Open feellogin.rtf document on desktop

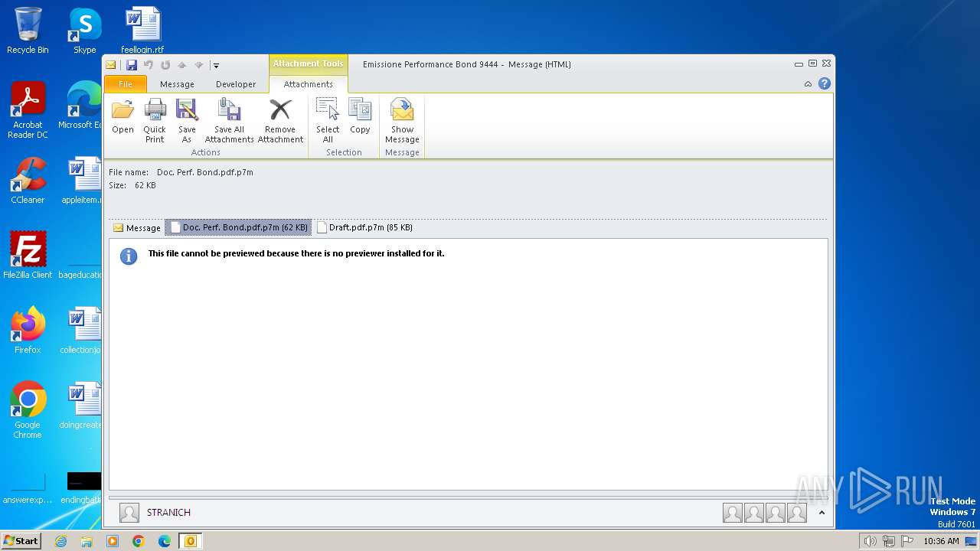(142, 31)
